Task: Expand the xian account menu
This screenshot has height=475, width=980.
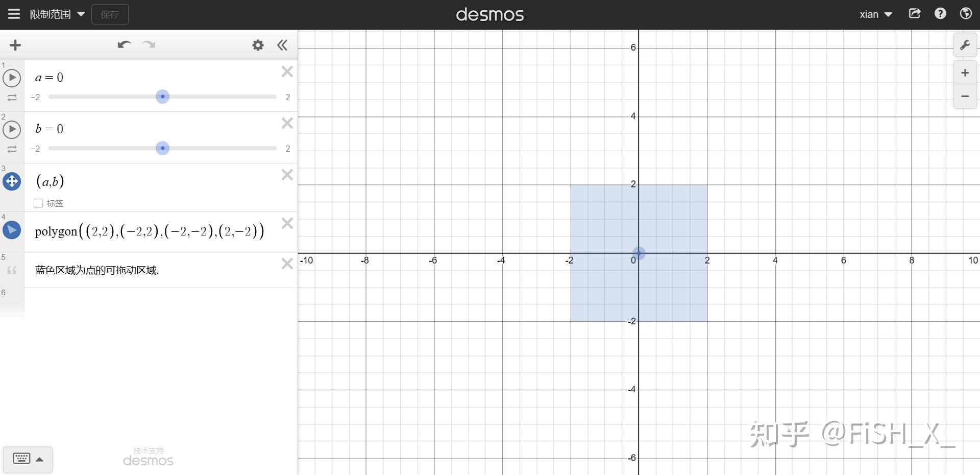Action: [x=875, y=14]
